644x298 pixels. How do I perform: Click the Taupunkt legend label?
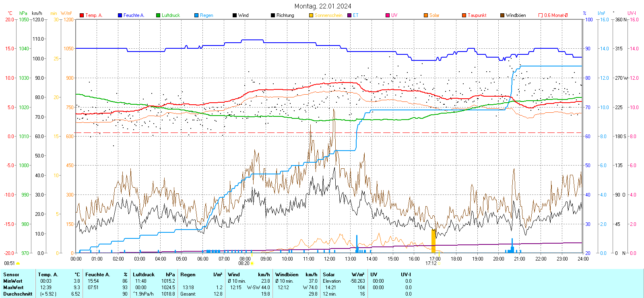(x=477, y=15)
